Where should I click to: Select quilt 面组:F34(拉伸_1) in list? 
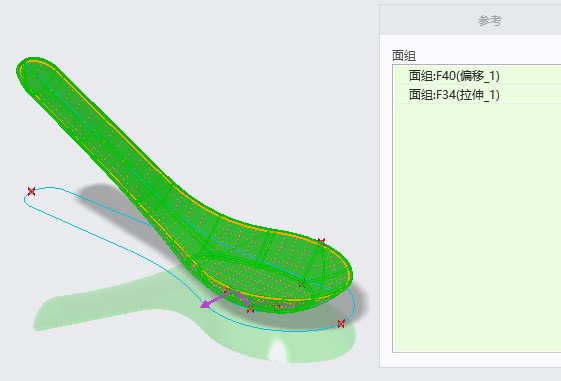pyautogui.click(x=477, y=94)
